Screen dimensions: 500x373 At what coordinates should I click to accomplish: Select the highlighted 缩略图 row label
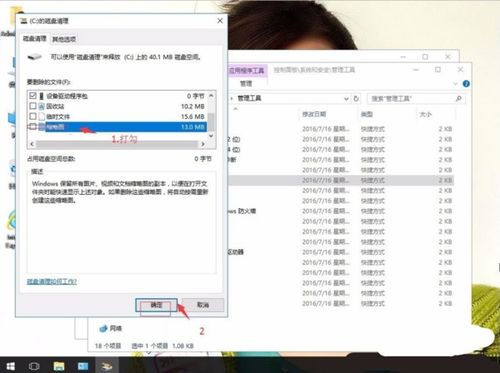pyautogui.click(x=55, y=127)
